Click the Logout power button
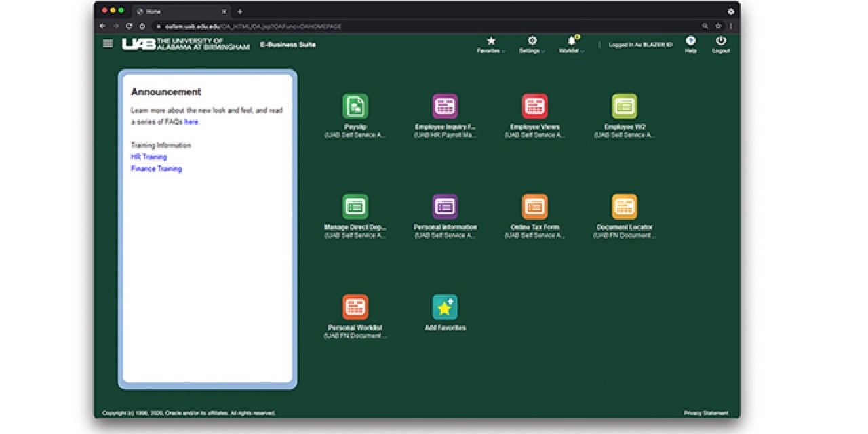 tap(720, 44)
